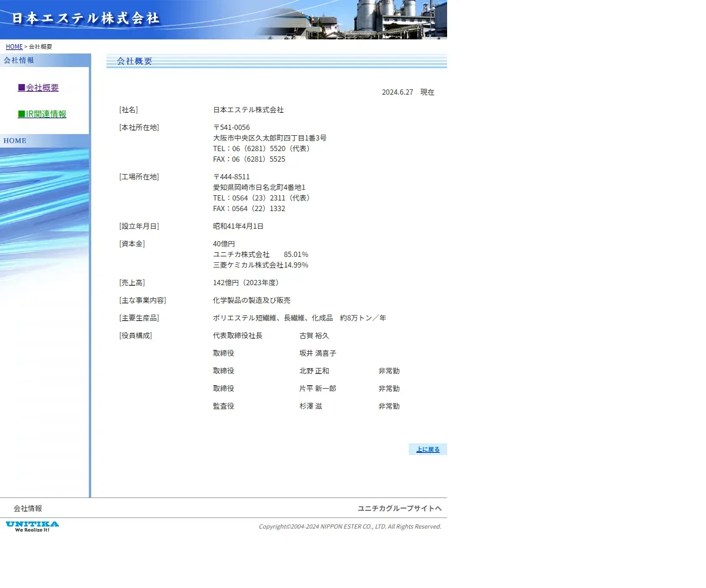706x588 pixels.
Task: Open the 会社概要 sidebar link
Action: pyautogui.click(x=38, y=88)
